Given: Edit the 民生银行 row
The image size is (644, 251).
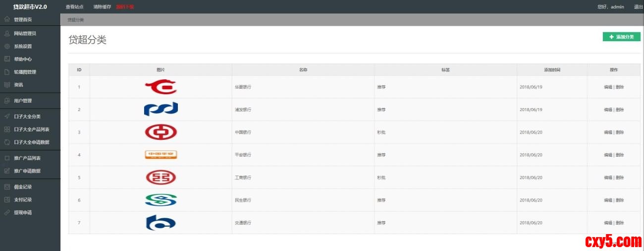Looking at the screenshot, I should click(x=608, y=200).
